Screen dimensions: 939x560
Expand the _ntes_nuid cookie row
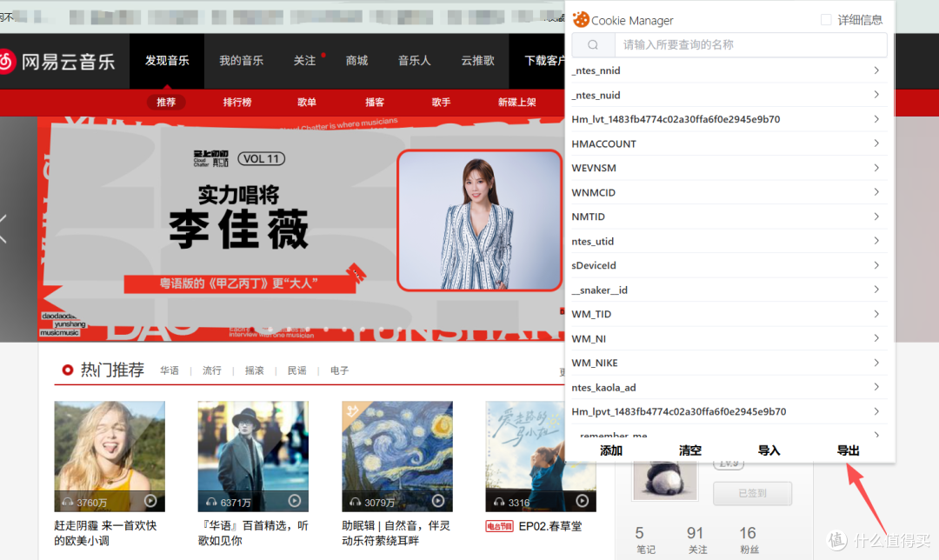(729, 95)
